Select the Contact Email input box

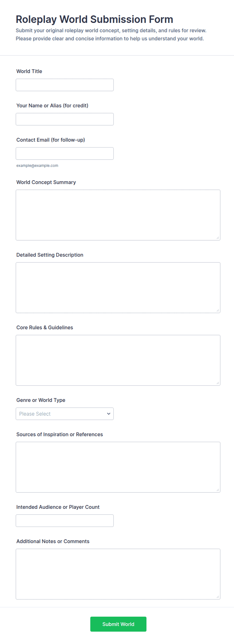(65, 153)
